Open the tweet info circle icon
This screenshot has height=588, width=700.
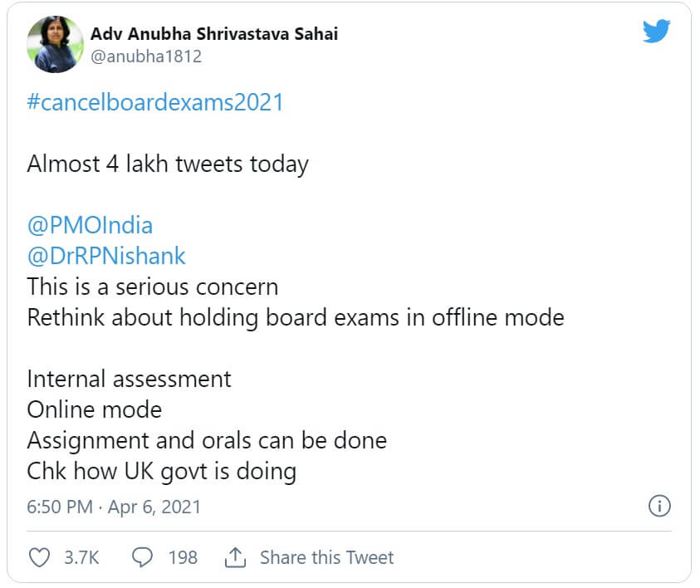(x=658, y=506)
